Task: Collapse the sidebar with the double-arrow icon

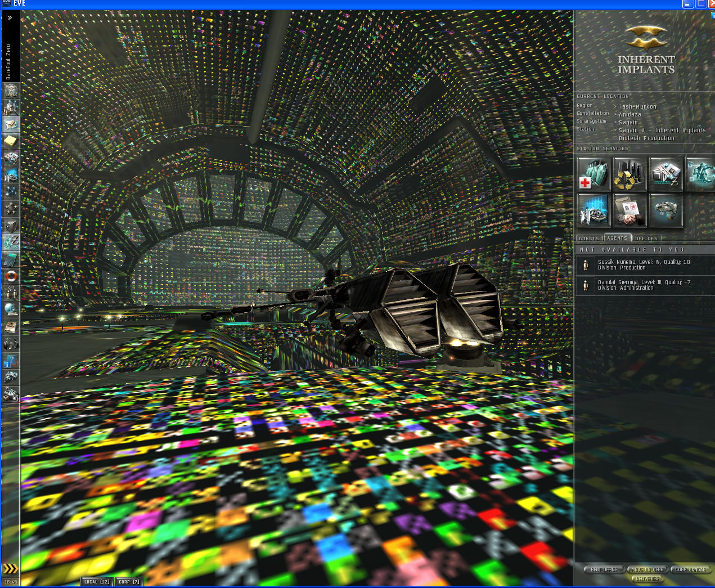Action: point(10,17)
